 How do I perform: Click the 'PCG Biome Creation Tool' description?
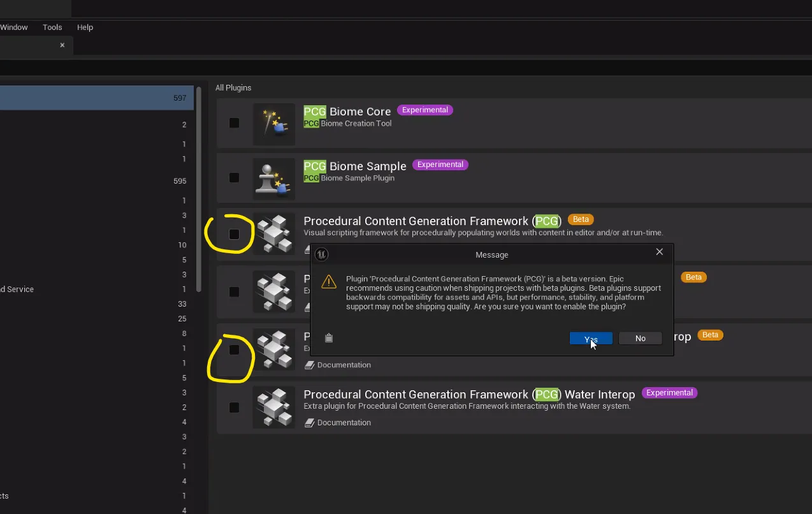(x=347, y=124)
